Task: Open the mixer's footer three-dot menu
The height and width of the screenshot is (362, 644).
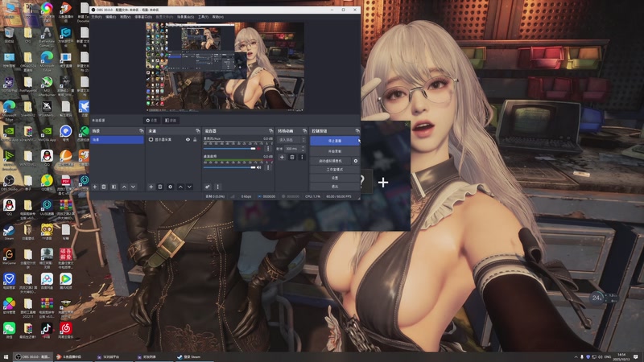Action: [x=217, y=187]
